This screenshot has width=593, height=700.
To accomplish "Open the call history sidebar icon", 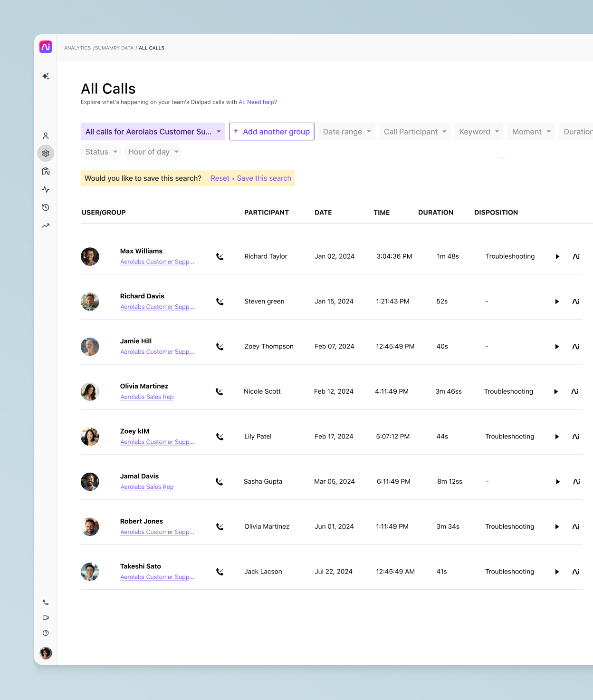I will point(46,207).
